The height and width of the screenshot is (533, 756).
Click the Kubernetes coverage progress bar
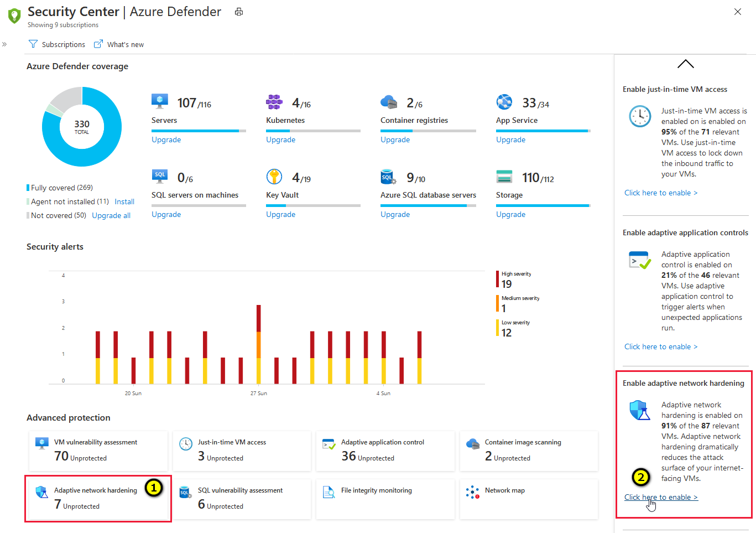pos(313,131)
